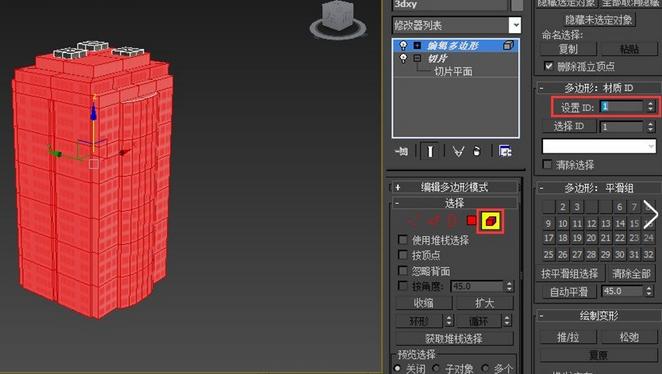
Task: Open the 修改器列表 dropdown
Action: pos(515,25)
